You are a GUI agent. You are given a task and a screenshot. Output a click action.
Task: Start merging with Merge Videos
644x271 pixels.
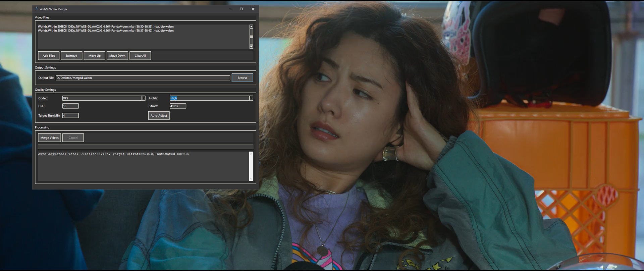pos(49,138)
